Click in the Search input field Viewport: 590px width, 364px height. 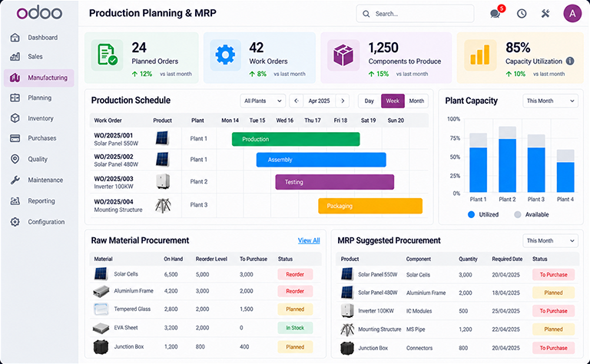pyautogui.click(x=415, y=14)
